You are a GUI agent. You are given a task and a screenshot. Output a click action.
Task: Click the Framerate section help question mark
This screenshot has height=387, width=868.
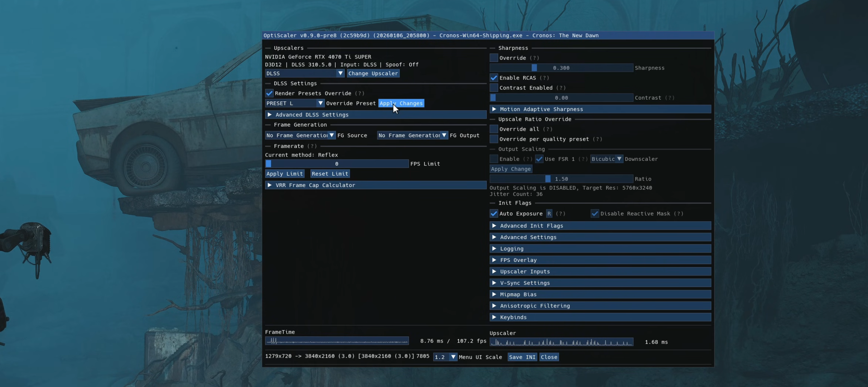[312, 146]
